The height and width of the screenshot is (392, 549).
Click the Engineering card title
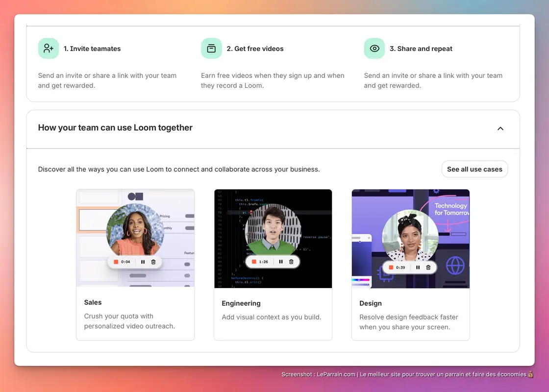point(241,303)
